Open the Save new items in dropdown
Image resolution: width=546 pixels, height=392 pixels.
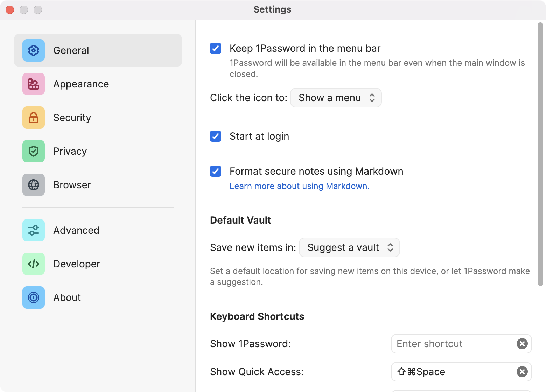349,247
